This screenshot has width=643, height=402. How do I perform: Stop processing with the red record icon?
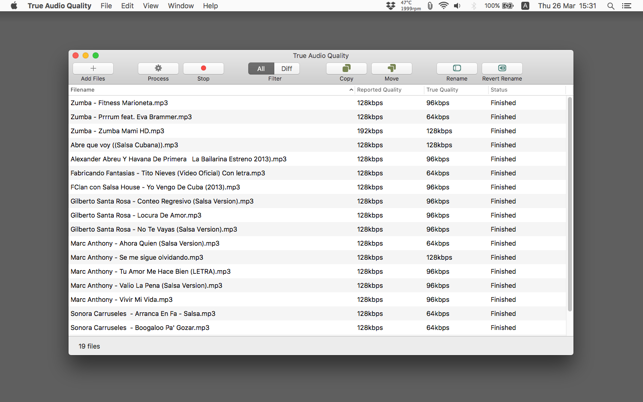(203, 68)
